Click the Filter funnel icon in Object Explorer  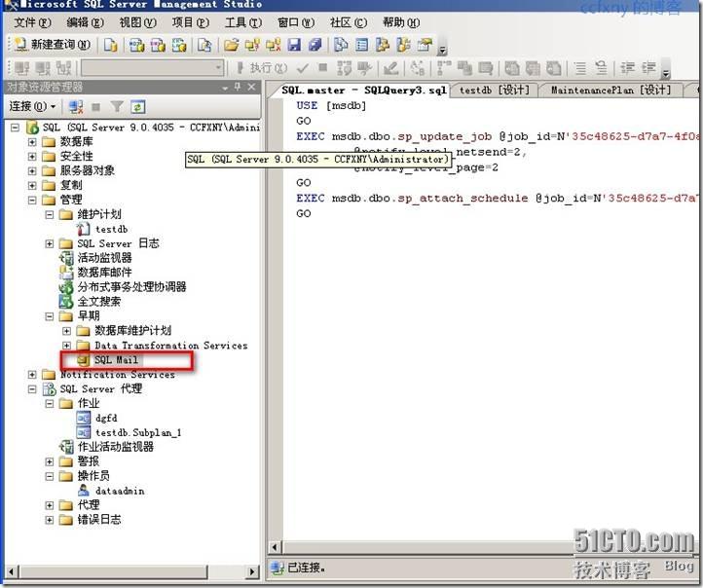tap(117, 107)
